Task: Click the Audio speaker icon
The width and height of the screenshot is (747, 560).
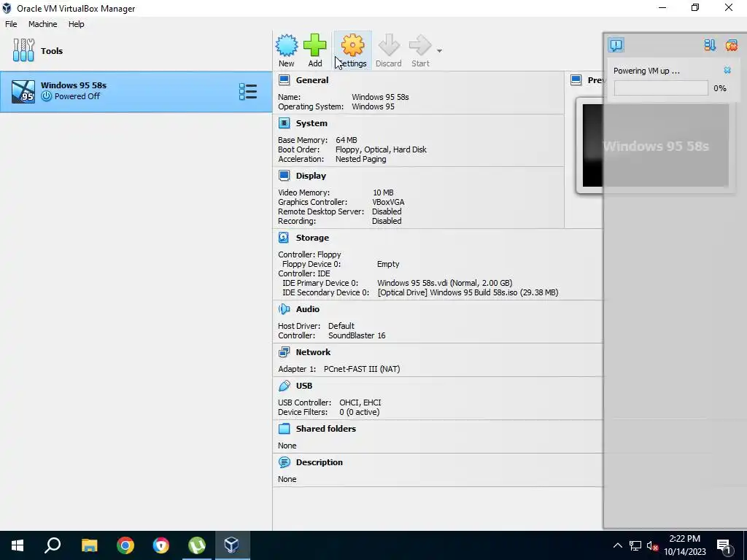Action: (285, 309)
